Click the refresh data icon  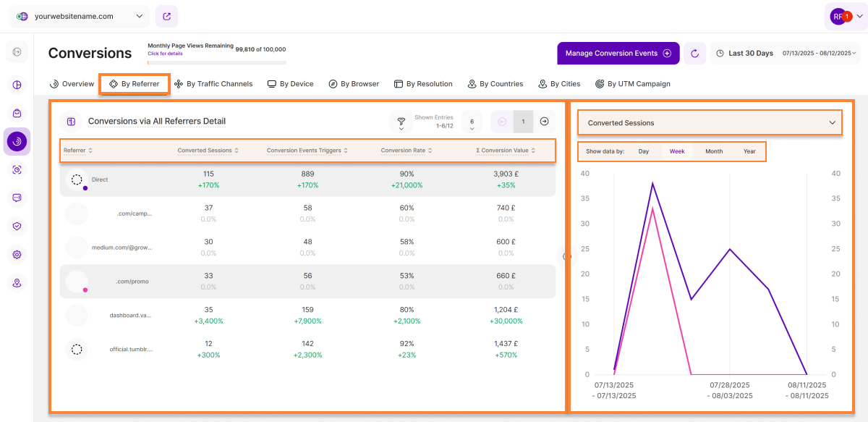694,53
